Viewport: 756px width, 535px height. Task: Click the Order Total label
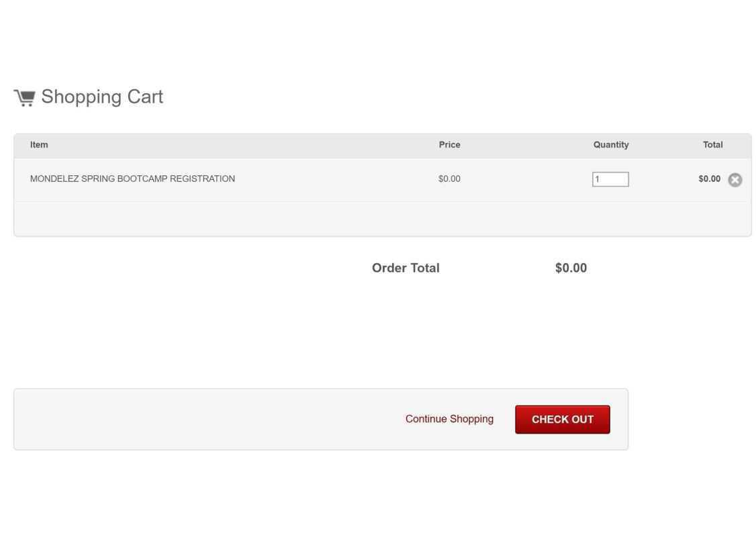click(406, 269)
